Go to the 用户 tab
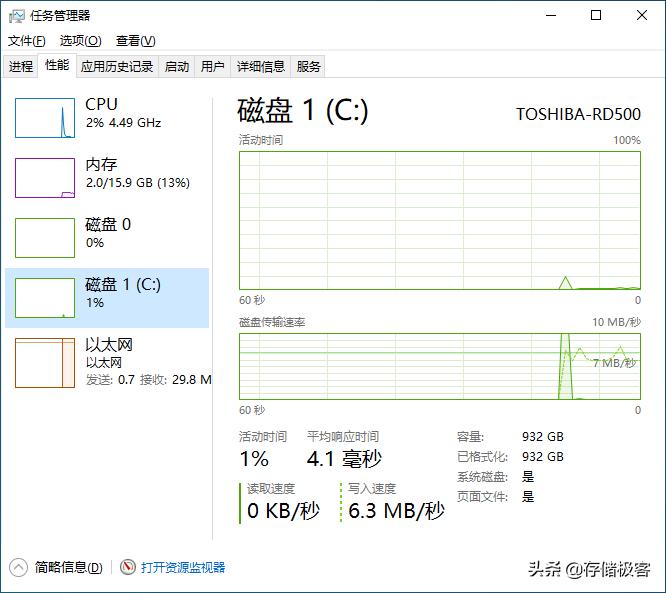Screen dimensions: 666x593 pos(212,66)
